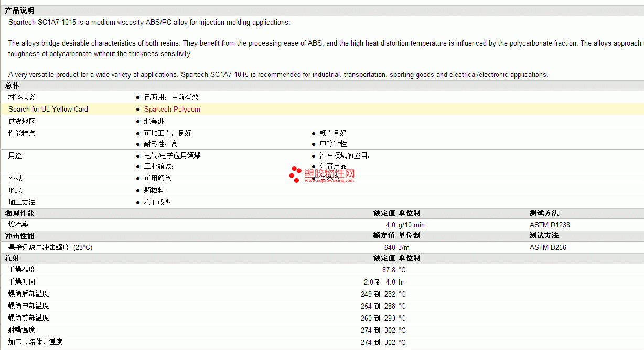Image resolution: width=644 pixels, height=350 pixels.
Task: Click the 产品说明 section header
Action: point(19,10)
